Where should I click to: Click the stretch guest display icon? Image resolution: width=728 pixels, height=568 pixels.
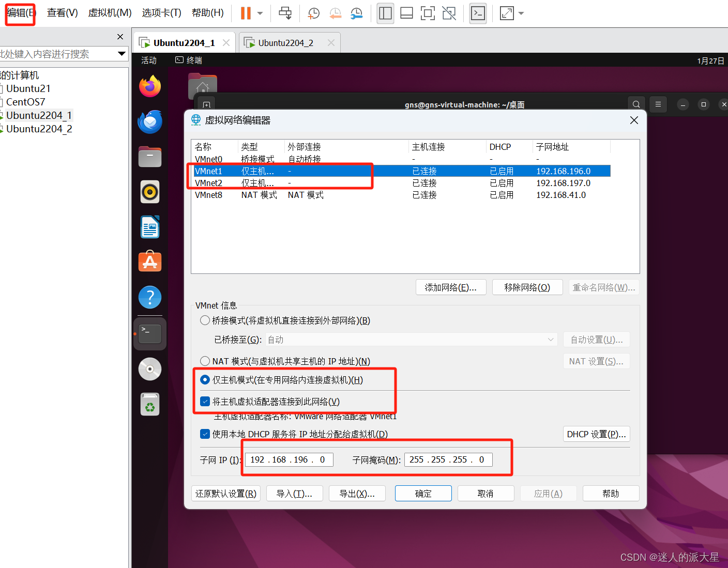point(507,13)
